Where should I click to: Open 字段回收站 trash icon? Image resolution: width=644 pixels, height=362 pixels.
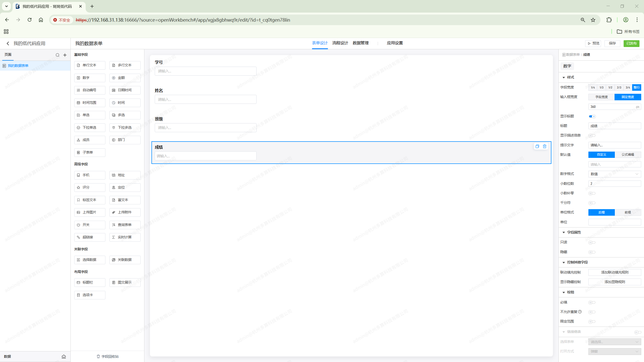[x=98, y=356]
